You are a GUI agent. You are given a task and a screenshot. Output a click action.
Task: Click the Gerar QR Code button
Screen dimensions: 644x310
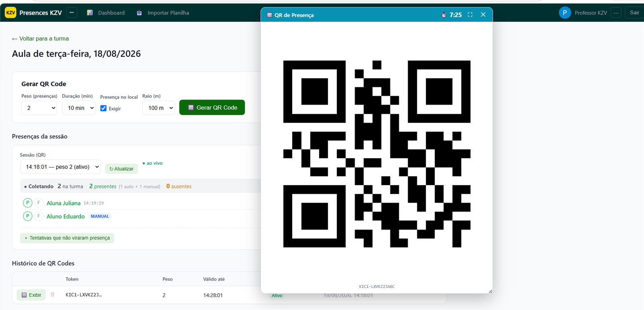[212, 107]
